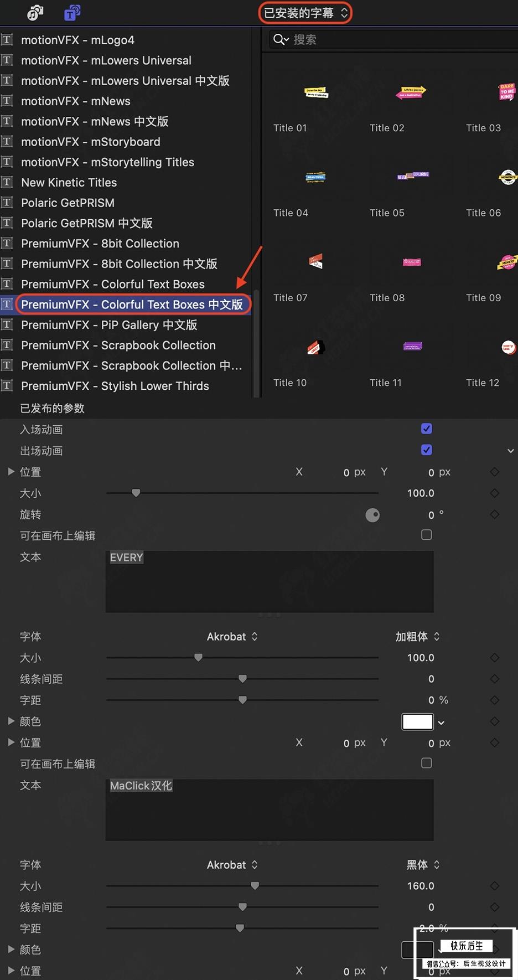Click the T icon beside motionVFX - mNews

[x=7, y=101]
